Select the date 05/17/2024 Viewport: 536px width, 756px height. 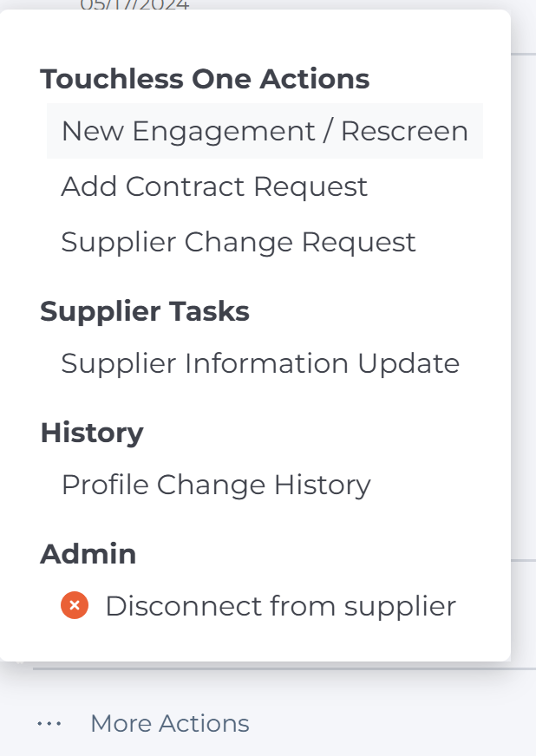(134, 5)
